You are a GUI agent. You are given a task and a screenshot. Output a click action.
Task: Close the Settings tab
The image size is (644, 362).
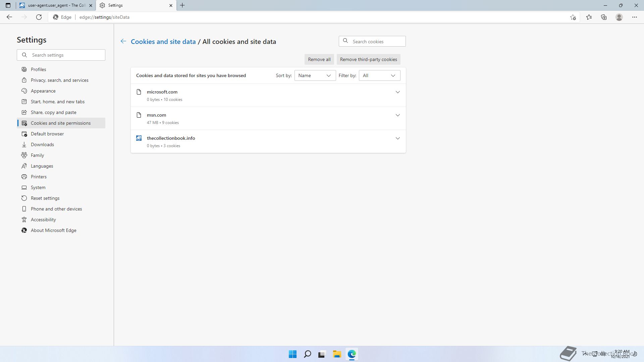tap(171, 5)
